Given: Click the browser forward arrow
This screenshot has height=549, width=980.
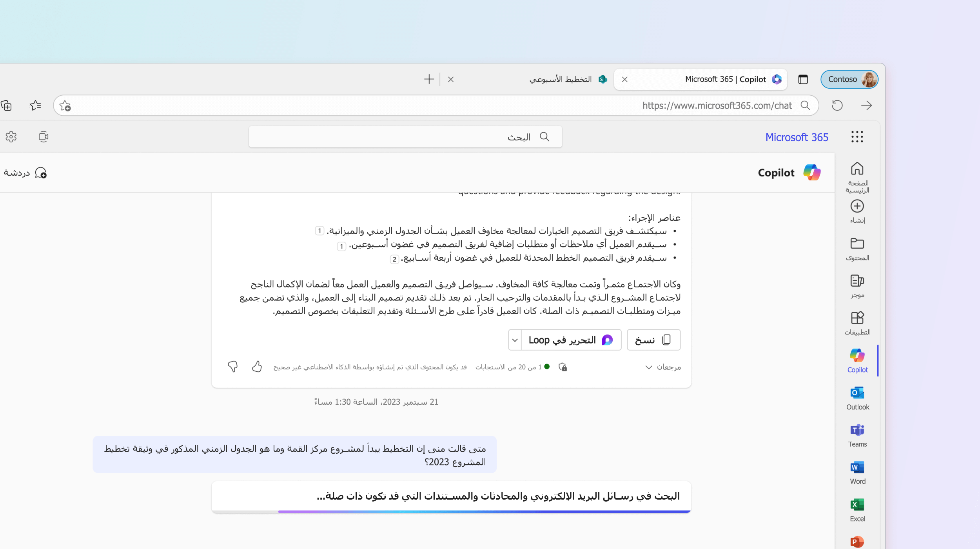Looking at the screenshot, I should (x=866, y=105).
